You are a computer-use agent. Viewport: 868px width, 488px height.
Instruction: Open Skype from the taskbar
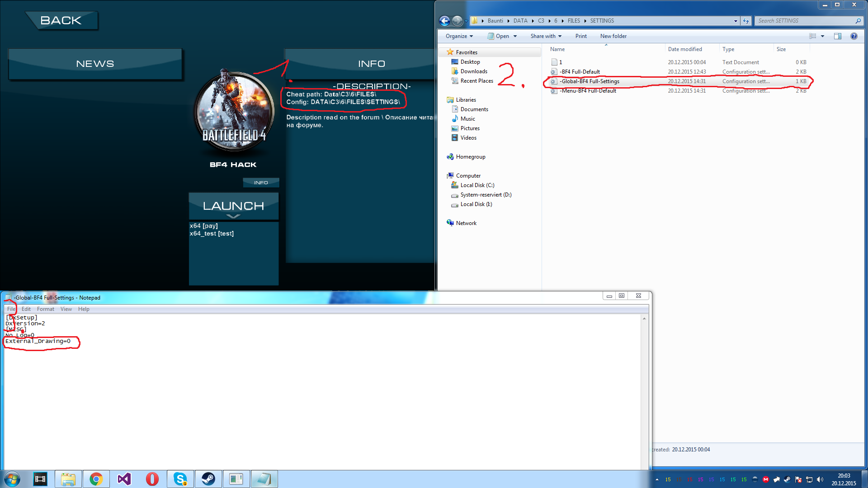point(180,479)
